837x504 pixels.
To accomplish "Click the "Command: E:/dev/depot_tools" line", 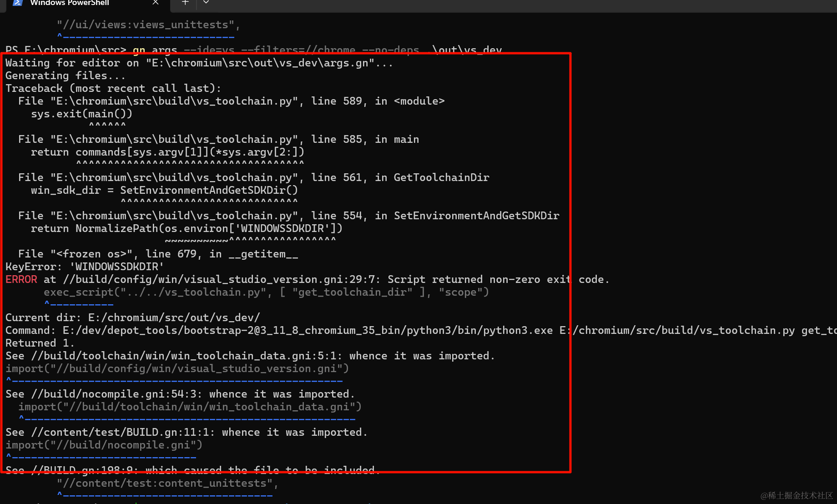I will coord(421,330).
